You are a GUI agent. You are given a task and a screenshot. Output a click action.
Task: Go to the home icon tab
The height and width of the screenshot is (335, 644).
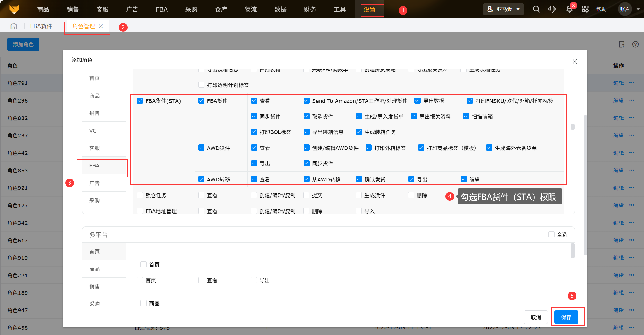click(14, 26)
